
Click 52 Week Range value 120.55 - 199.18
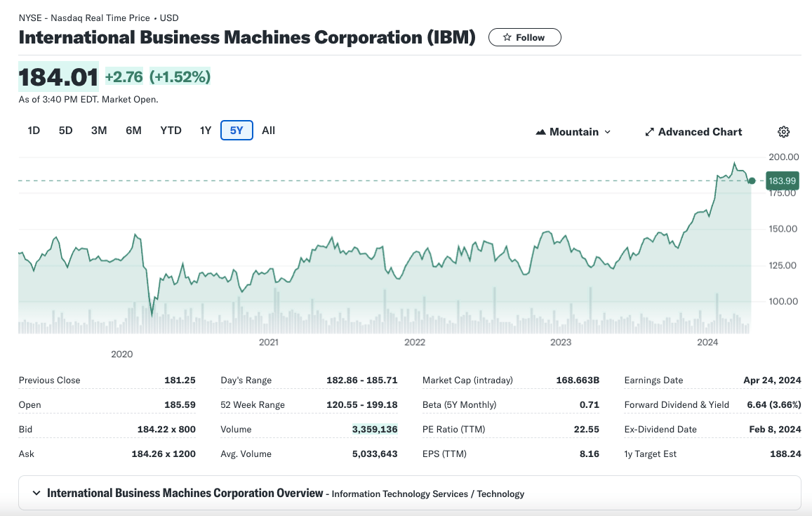[x=362, y=404]
